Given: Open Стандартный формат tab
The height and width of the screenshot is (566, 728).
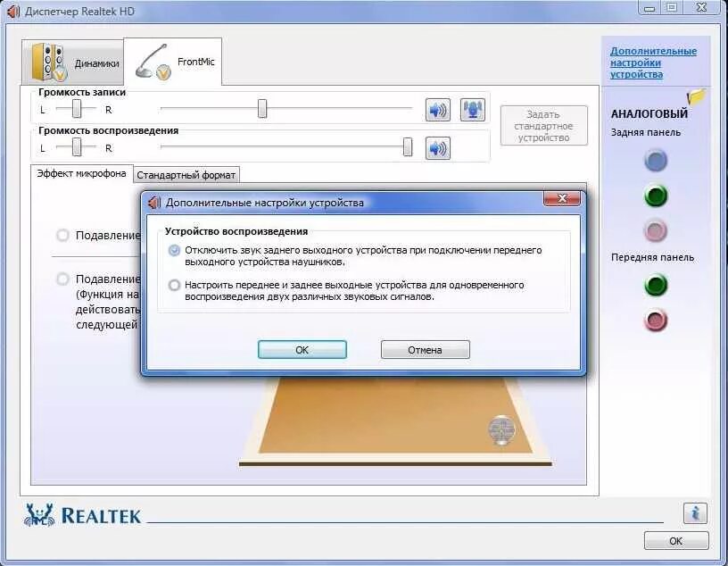Looking at the screenshot, I should click(x=186, y=175).
